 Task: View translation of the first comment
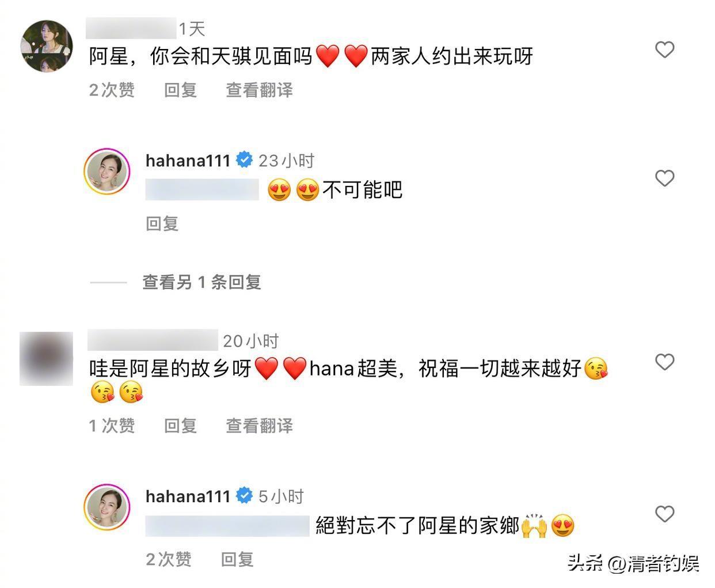259,90
